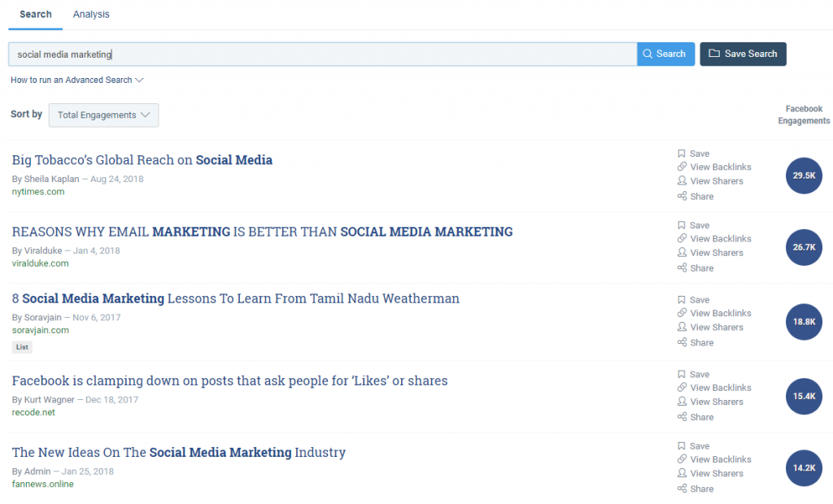This screenshot has height=504, width=833.
Task: Click the Facebook Engagements column header
Action: [804, 115]
